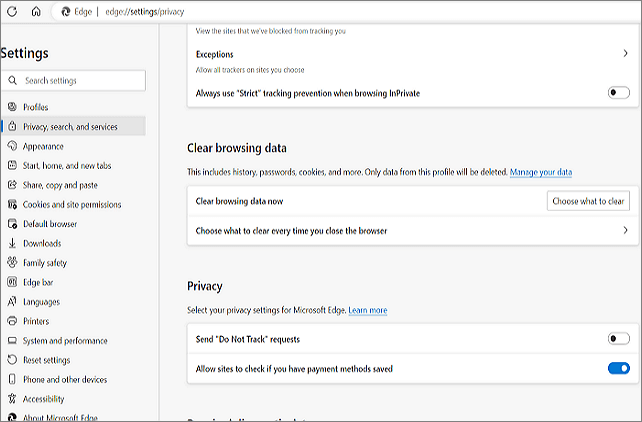Screen dimensions: 642x422
Task: Open Edge bar settings
Action: 38,282
